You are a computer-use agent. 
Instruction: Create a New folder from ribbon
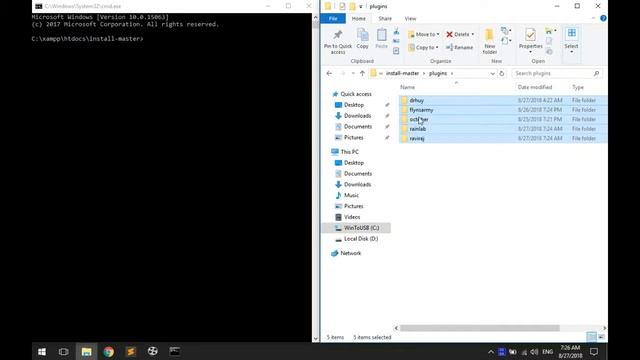[x=489, y=41]
